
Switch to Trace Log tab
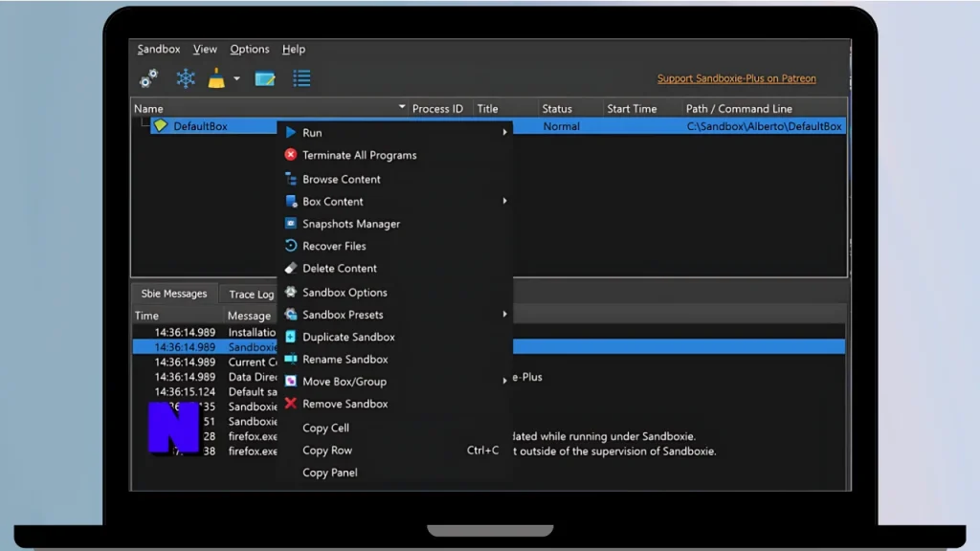pos(252,294)
